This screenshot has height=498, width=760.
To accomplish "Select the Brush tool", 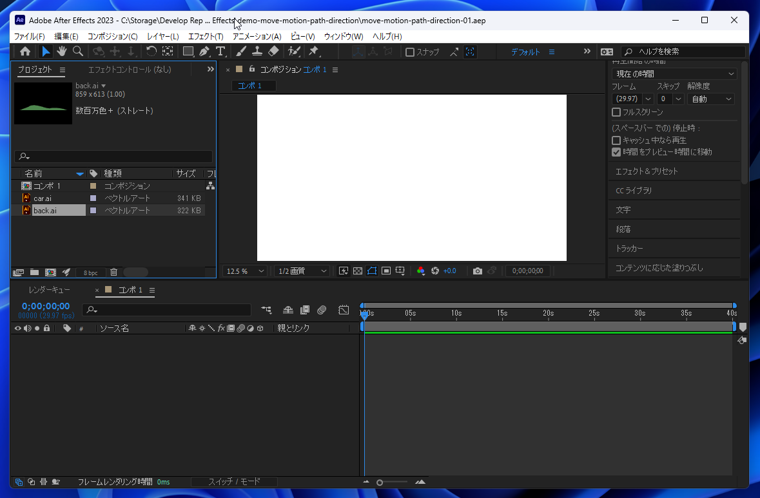I will 241,51.
